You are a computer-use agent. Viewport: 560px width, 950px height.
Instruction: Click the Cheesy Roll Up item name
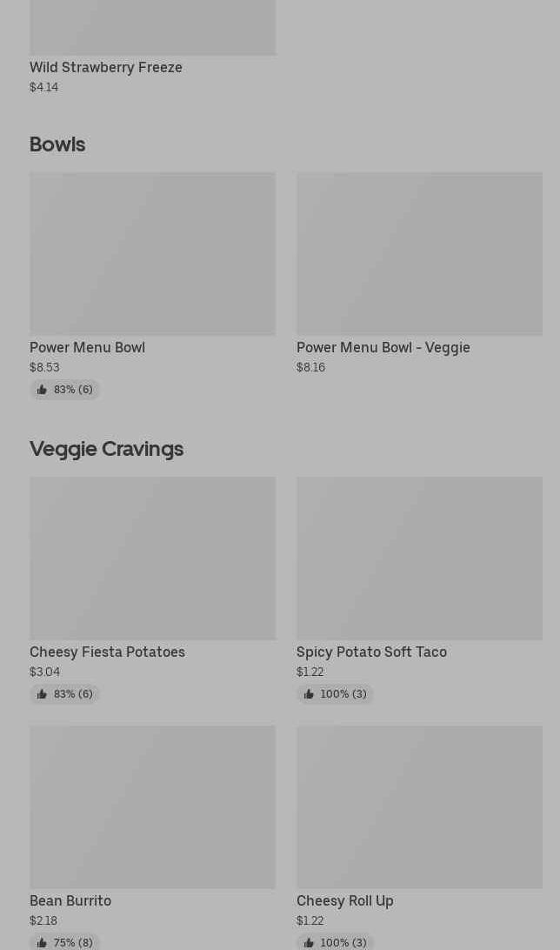pos(344,900)
